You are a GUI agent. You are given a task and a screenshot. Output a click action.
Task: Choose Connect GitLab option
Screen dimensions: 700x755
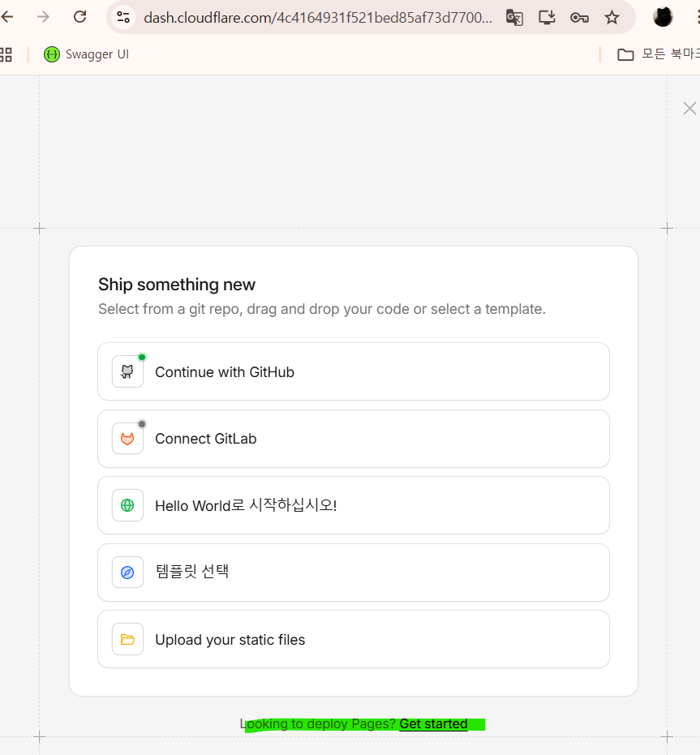(354, 439)
